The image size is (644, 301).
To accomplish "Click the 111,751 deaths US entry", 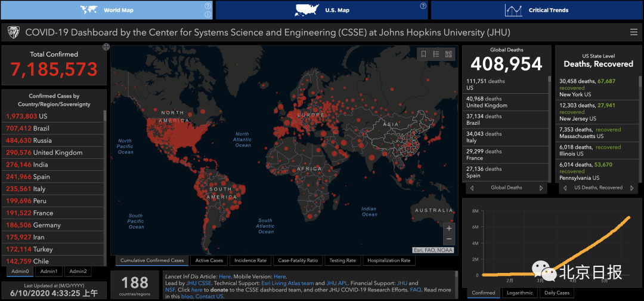I will 505,84.
